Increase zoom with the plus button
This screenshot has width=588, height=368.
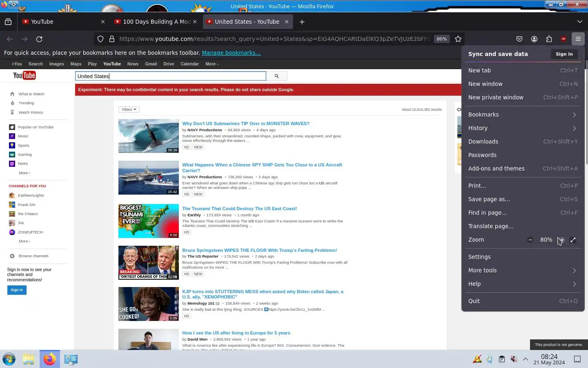click(x=561, y=240)
